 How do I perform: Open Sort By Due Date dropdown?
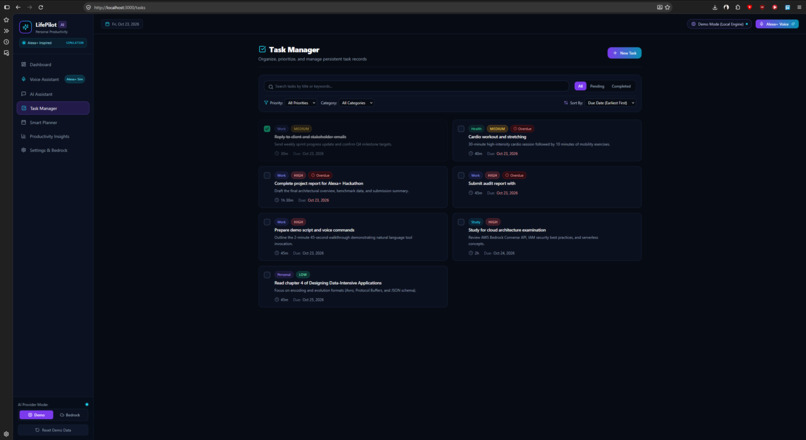point(611,103)
